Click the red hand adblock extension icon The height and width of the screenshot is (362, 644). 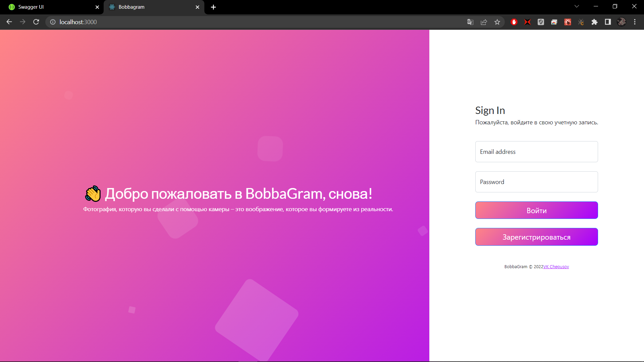click(514, 22)
